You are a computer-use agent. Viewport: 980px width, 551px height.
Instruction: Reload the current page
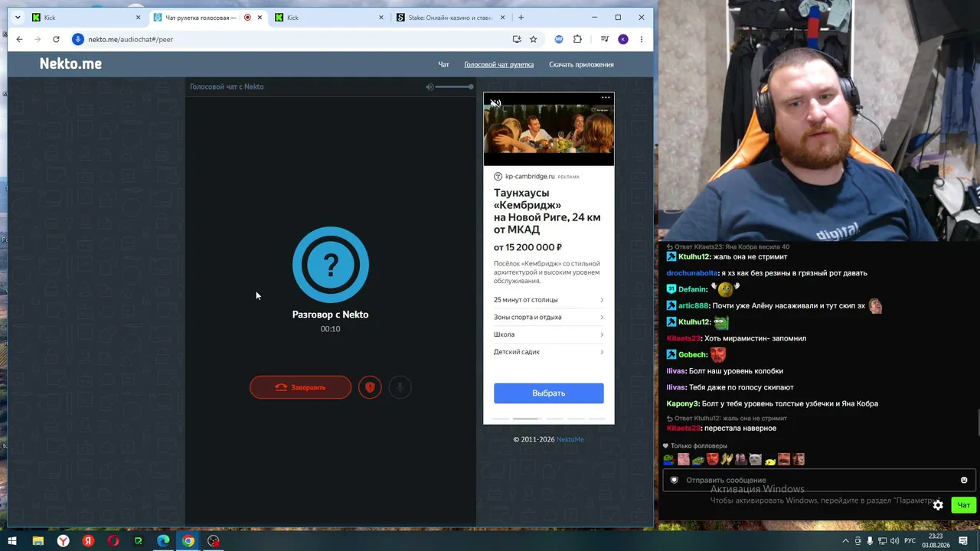(56, 39)
